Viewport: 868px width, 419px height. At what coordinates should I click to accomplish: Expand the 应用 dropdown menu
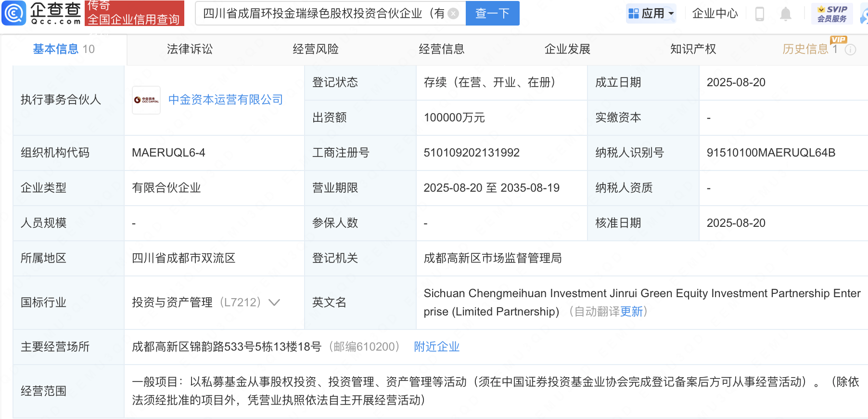click(x=671, y=13)
